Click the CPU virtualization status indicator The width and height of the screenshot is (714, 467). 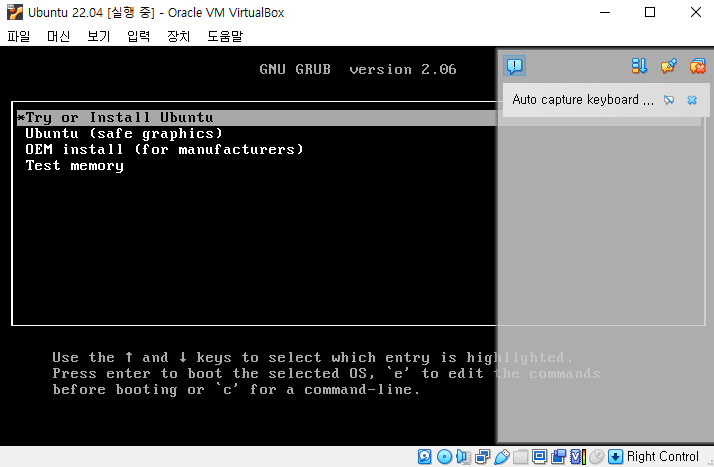[x=578, y=457]
